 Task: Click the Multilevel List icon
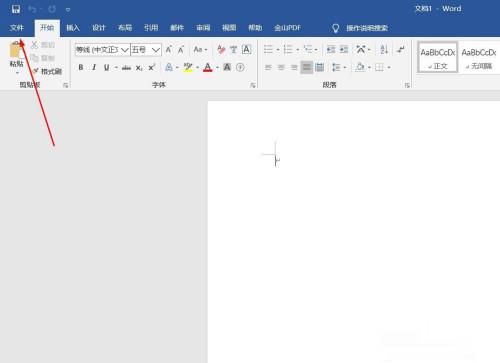pos(308,49)
